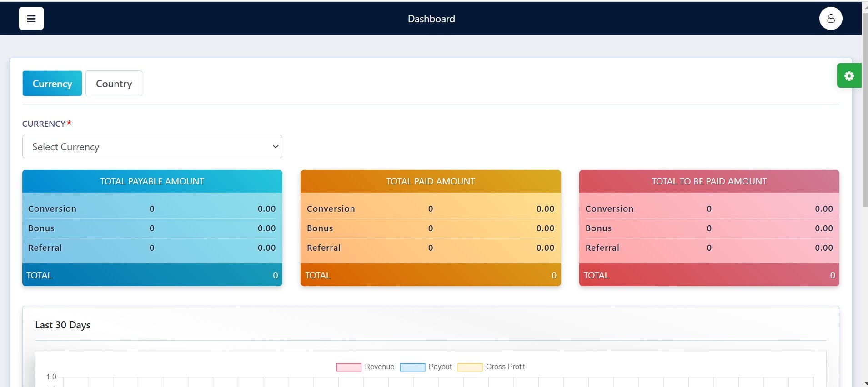Click Conversion in the Total Paid card
Viewport: 868px width, 387px height.
click(x=331, y=208)
